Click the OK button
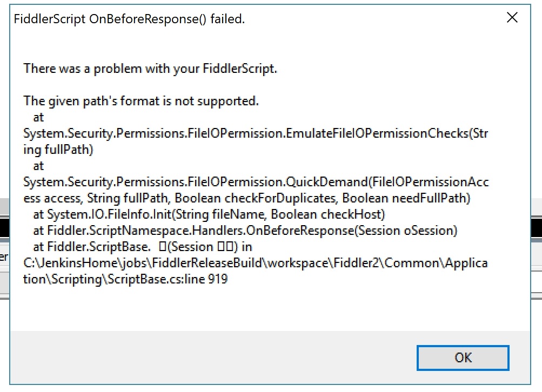 [x=463, y=357]
